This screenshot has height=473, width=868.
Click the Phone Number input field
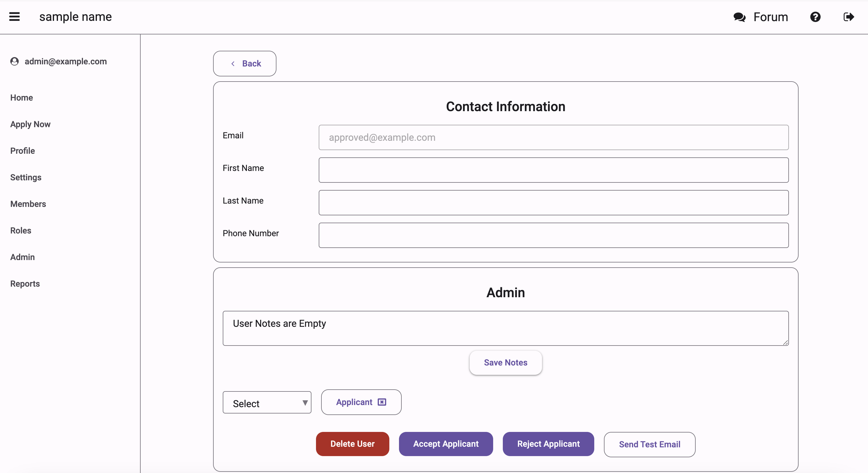tap(554, 233)
